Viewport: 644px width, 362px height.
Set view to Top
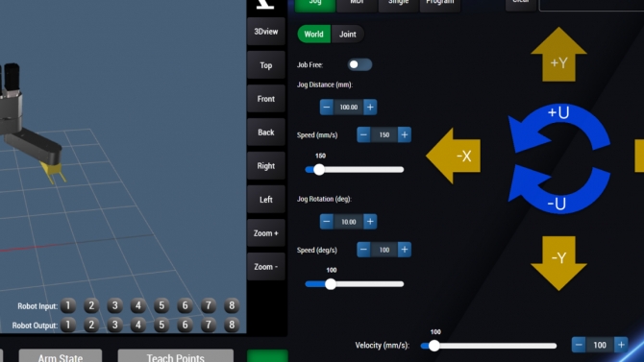coord(266,65)
